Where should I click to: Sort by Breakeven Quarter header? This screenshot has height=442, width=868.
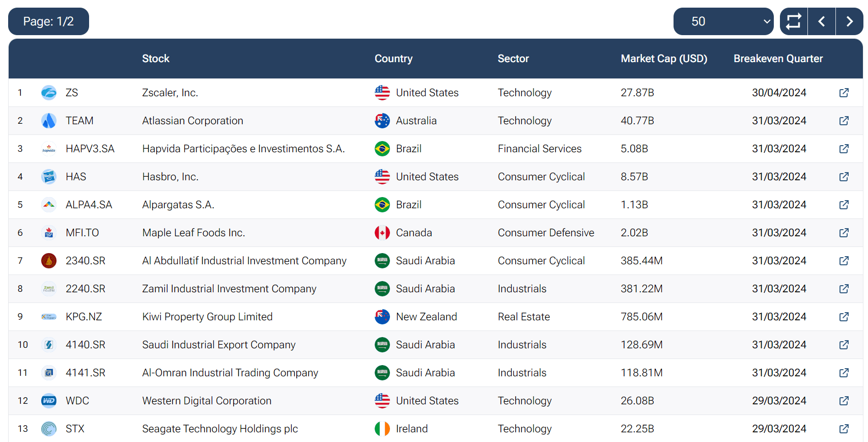(x=778, y=59)
